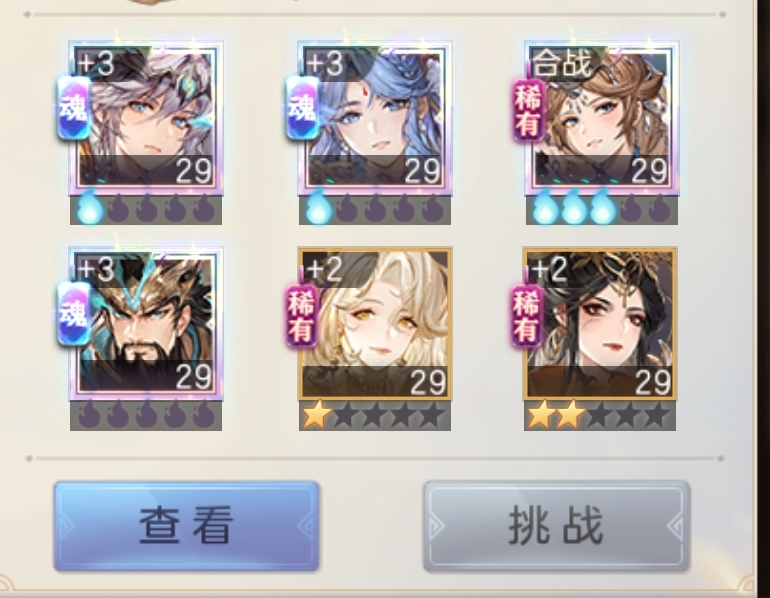Select the bearded helmeted warrior portrait
The height and width of the screenshot is (598, 770).
pos(146,325)
